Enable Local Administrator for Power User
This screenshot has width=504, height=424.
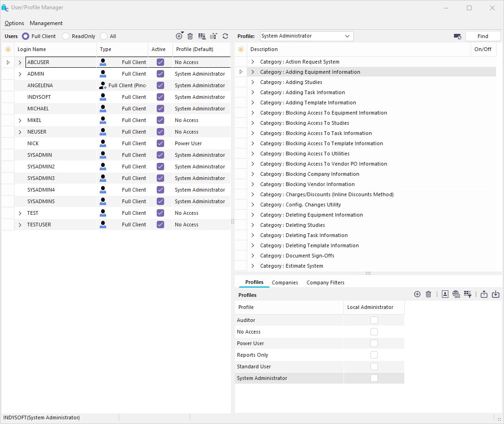point(374,343)
